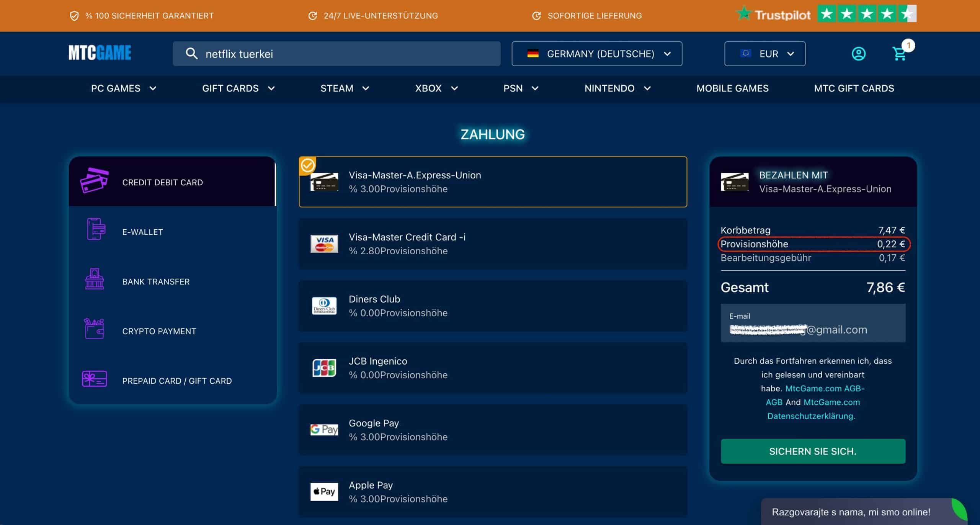Switch to CREDIT DEBIT CARD tab
Viewport: 980px width, 525px height.
point(172,182)
